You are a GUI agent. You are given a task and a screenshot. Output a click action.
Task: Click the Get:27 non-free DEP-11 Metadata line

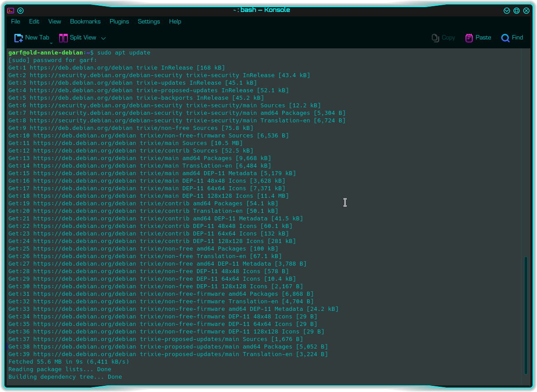[x=158, y=264]
